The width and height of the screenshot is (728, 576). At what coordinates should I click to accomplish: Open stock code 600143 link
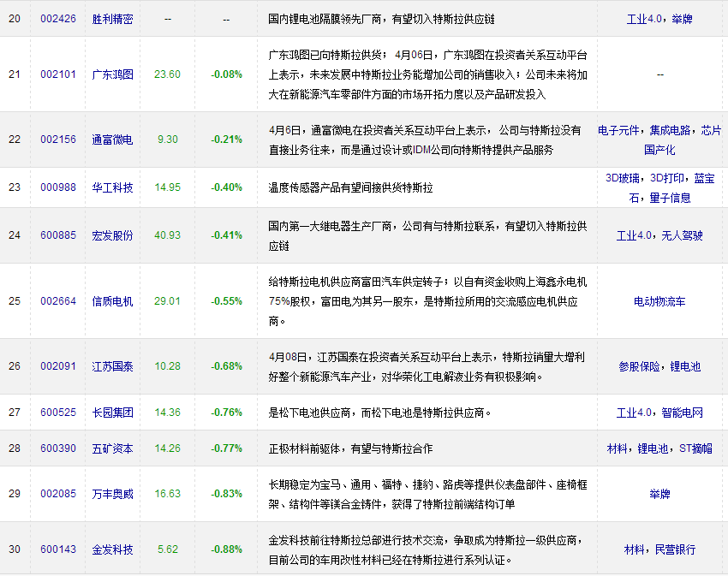tap(58, 549)
